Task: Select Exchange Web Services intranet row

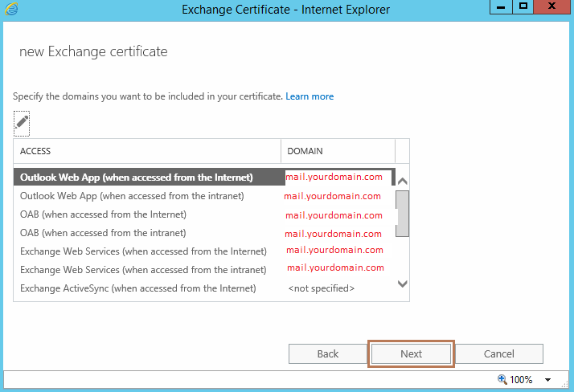Action: tap(204, 270)
